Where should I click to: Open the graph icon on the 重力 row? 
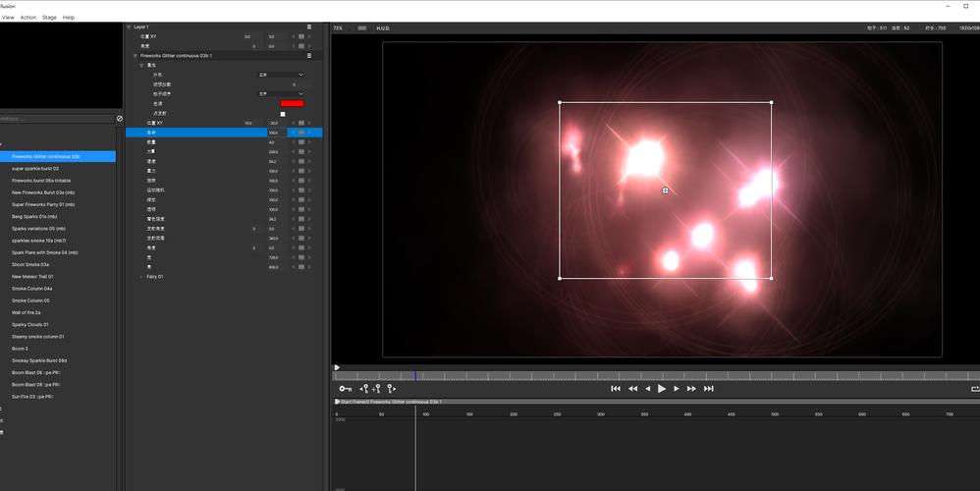301,171
